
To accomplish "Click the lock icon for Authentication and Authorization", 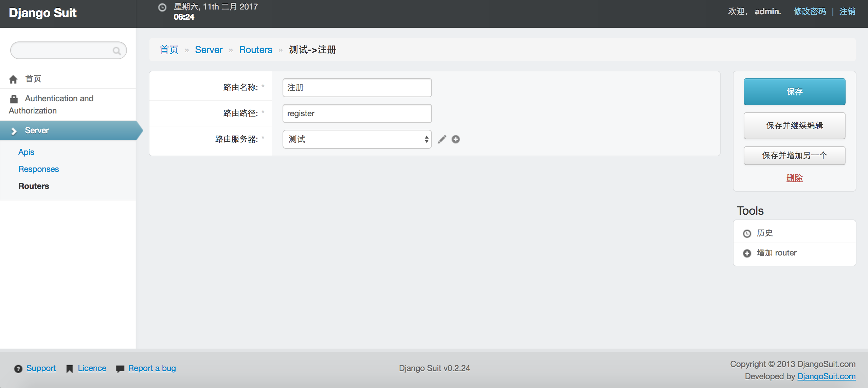I will (14, 99).
